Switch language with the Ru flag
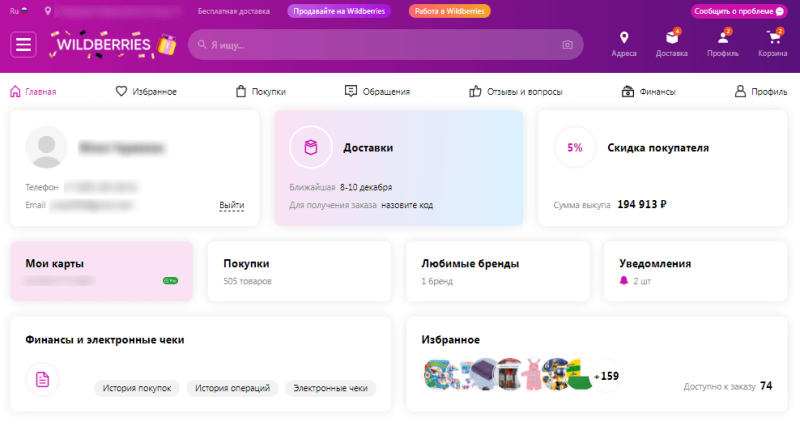 [x=19, y=11]
